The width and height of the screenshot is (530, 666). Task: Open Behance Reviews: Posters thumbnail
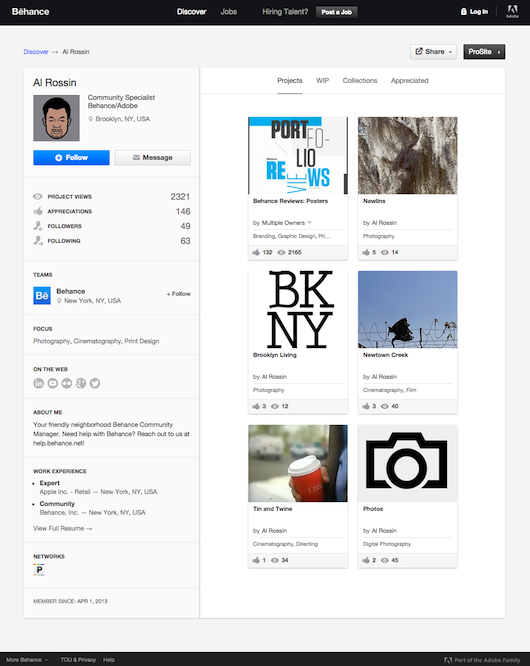[298, 155]
